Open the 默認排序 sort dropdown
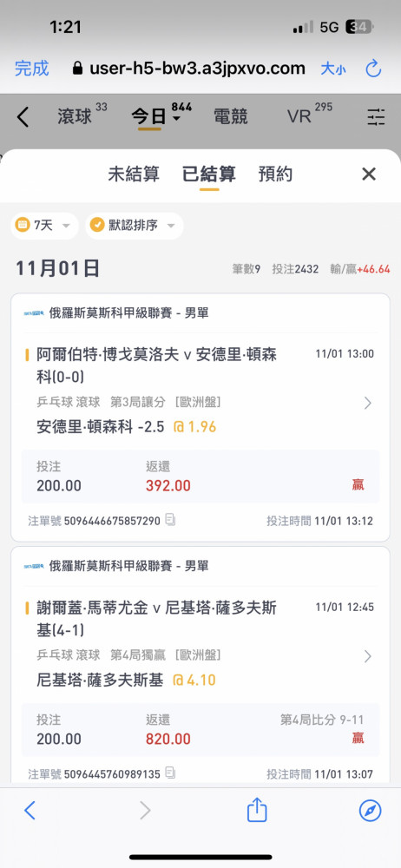The width and height of the screenshot is (401, 868). coord(134,226)
